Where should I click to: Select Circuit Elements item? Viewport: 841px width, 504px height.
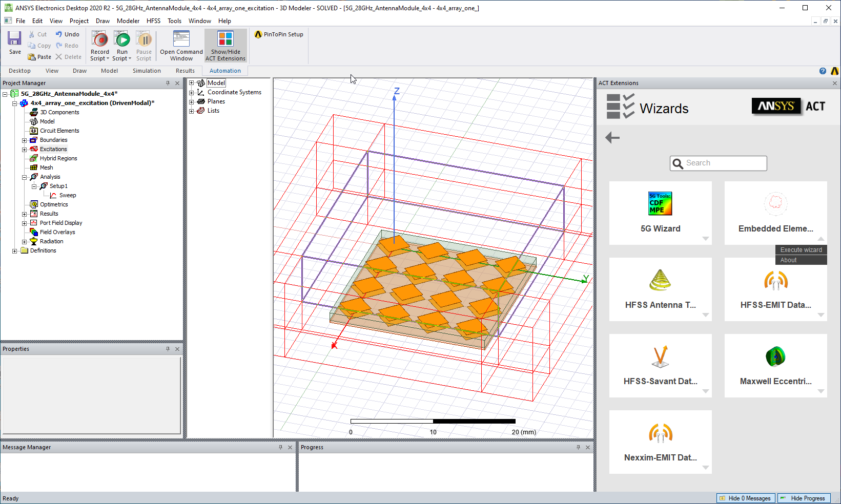(x=59, y=131)
